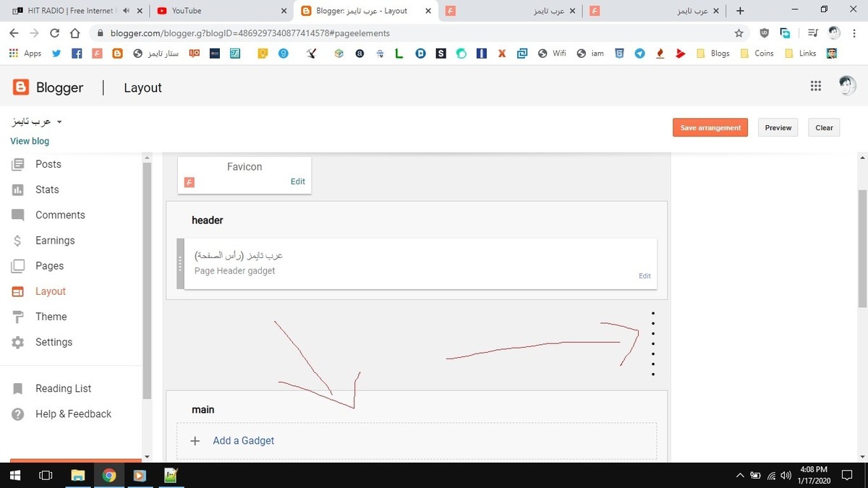The width and height of the screenshot is (868, 488).
Task: Open the media control playlist icon
Action: pos(812,33)
